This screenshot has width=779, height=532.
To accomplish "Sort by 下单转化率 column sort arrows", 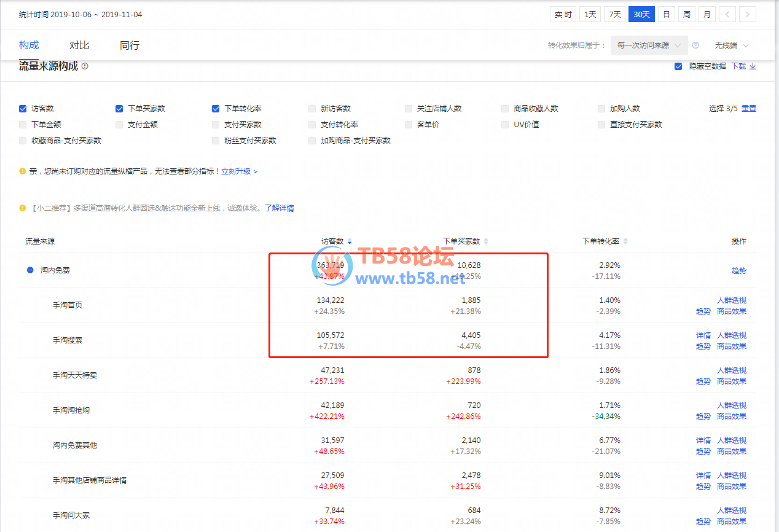I will tap(625, 242).
